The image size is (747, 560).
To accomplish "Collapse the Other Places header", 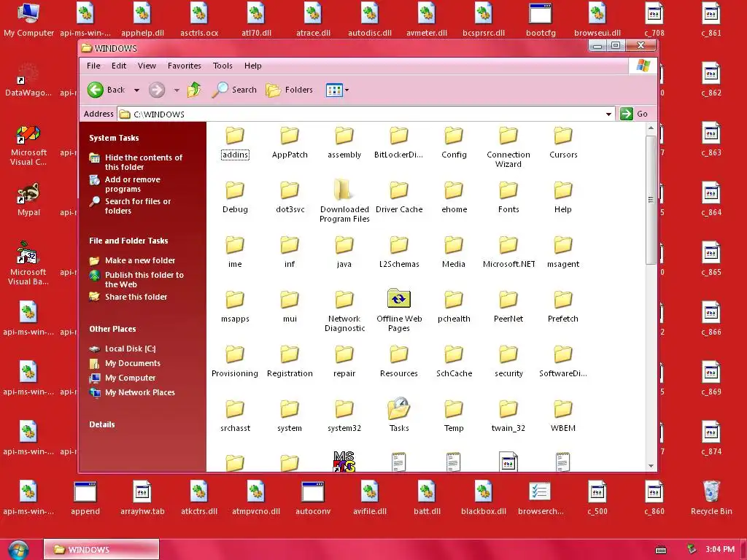I will [112, 329].
